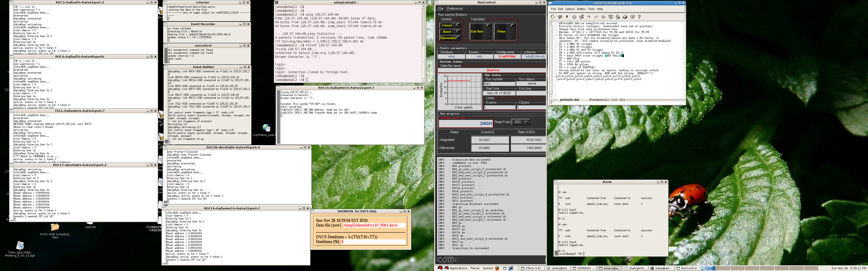
Task: Click Reset button in RunControl
Action: pyautogui.click(x=450, y=32)
